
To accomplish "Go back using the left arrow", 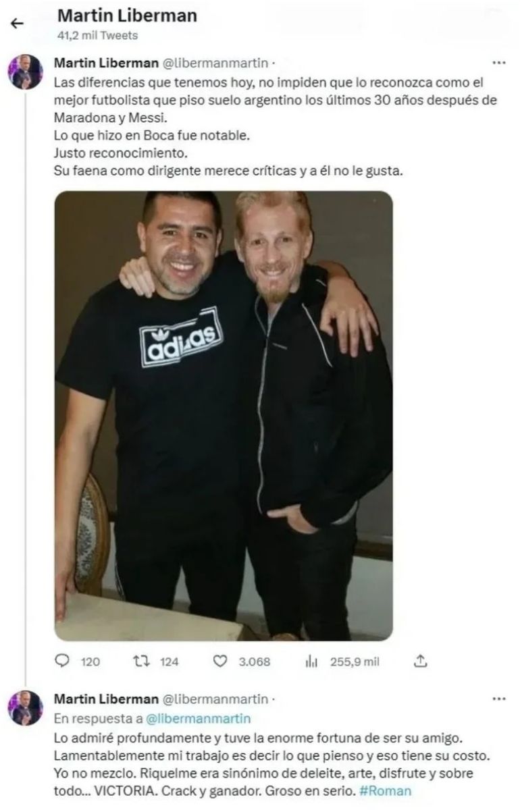I will tap(18, 24).
